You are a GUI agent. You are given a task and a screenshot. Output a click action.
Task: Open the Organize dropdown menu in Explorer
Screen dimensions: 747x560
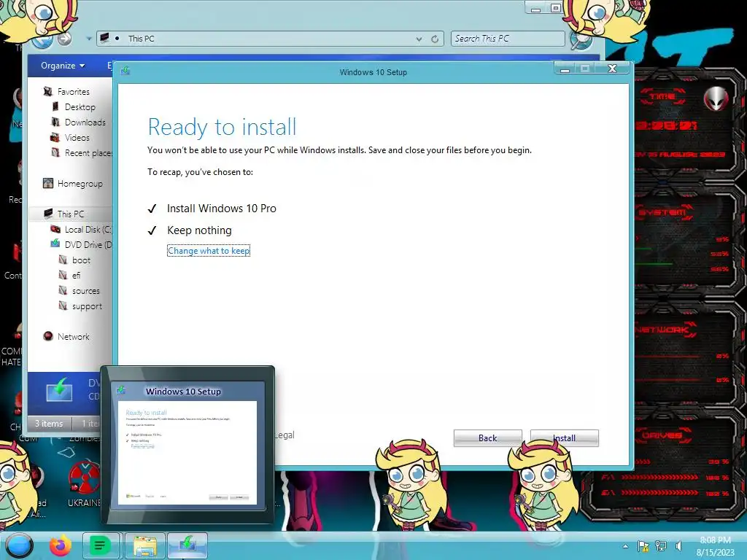[63, 65]
